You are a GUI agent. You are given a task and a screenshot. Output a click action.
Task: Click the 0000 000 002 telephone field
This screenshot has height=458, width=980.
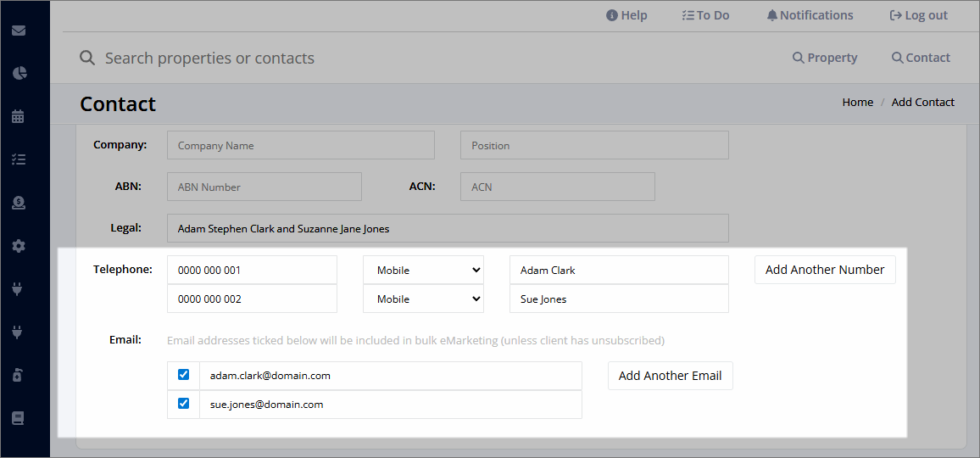coord(252,299)
